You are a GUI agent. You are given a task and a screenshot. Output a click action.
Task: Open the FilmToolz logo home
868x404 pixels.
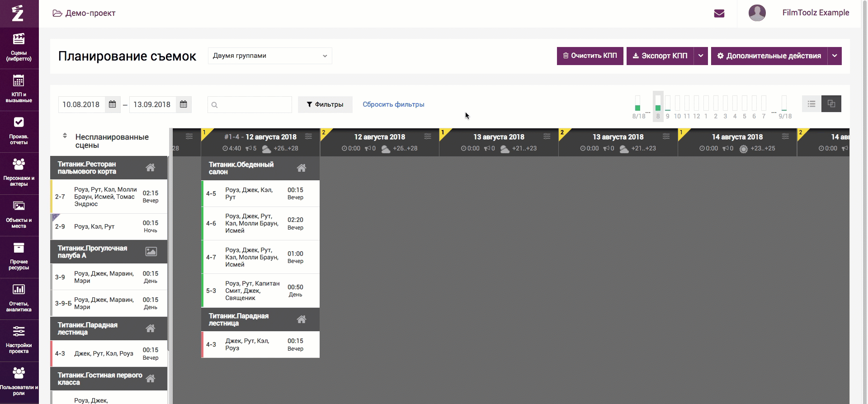[18, 13]
